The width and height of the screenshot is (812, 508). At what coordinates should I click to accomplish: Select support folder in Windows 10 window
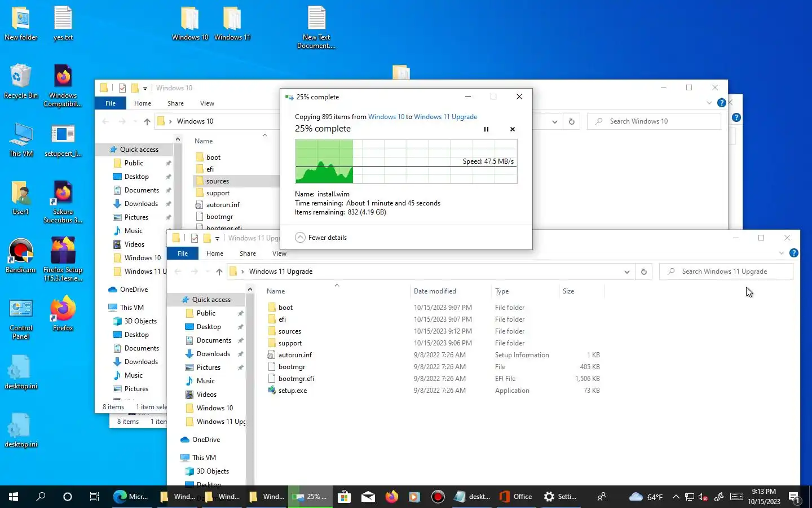pos(218,193)
